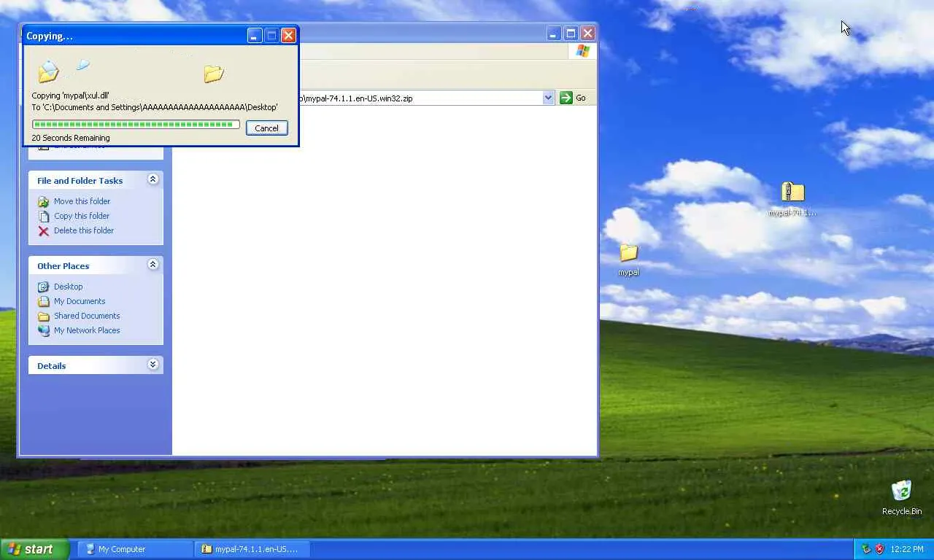The width and height of the screenshot is (934, 560).
Task: Click the Delete this folder link
Action: coord(84,230)
